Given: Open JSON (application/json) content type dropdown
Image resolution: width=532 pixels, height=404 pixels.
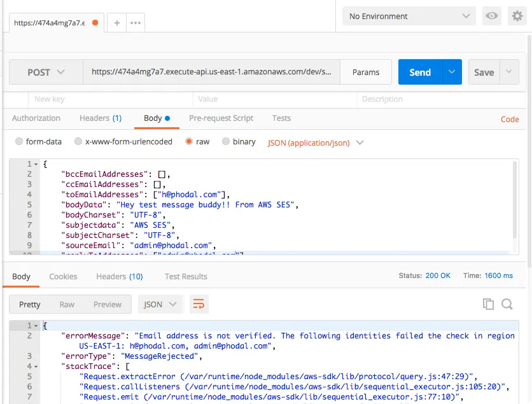Looking at the screenshot, I should (316, 143).
